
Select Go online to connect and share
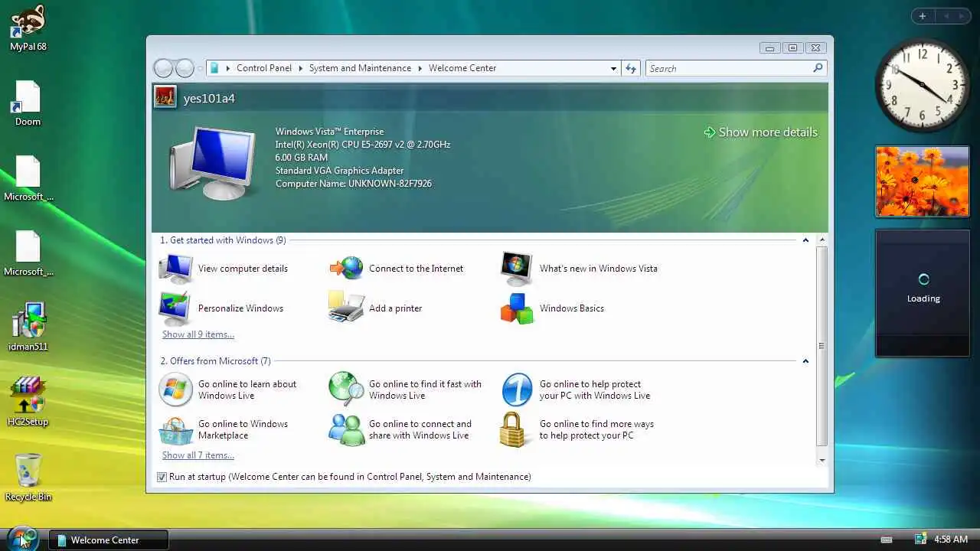tap(400, 429)
